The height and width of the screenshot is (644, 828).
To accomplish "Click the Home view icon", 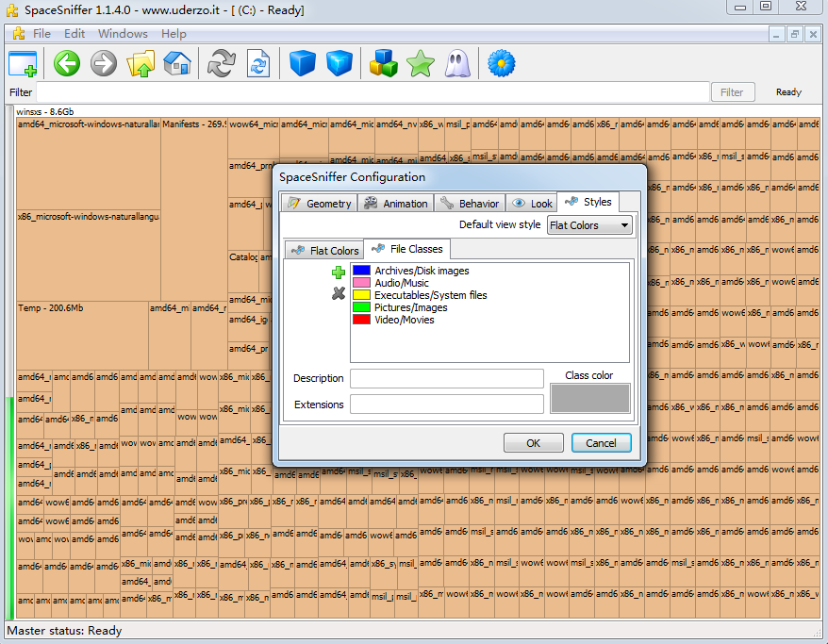I will [177, 64].
